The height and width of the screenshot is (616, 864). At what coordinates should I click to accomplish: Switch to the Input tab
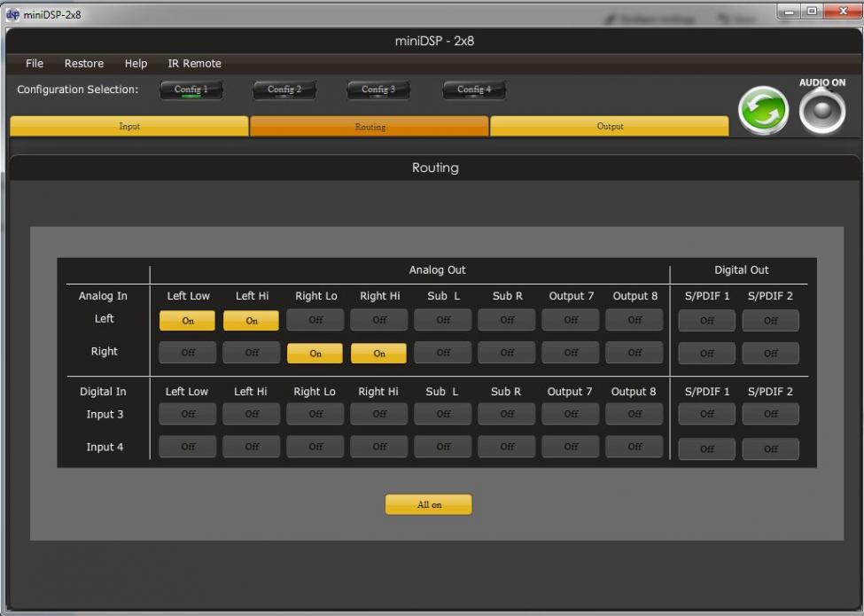coord(129,126)
